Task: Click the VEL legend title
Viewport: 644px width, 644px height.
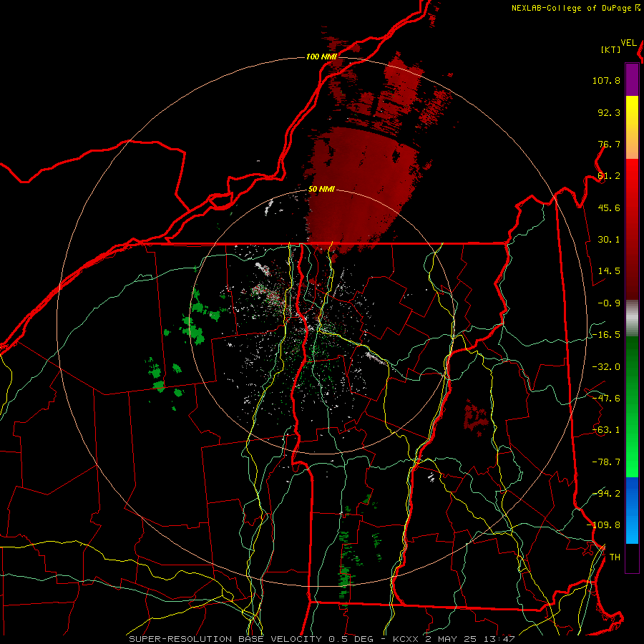Action: pos(628,43)
